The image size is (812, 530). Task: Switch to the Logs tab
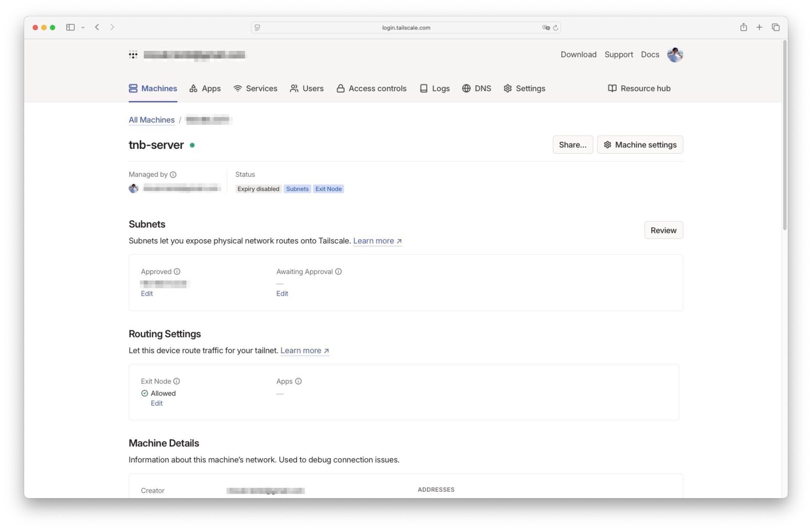tap(435, 88)
